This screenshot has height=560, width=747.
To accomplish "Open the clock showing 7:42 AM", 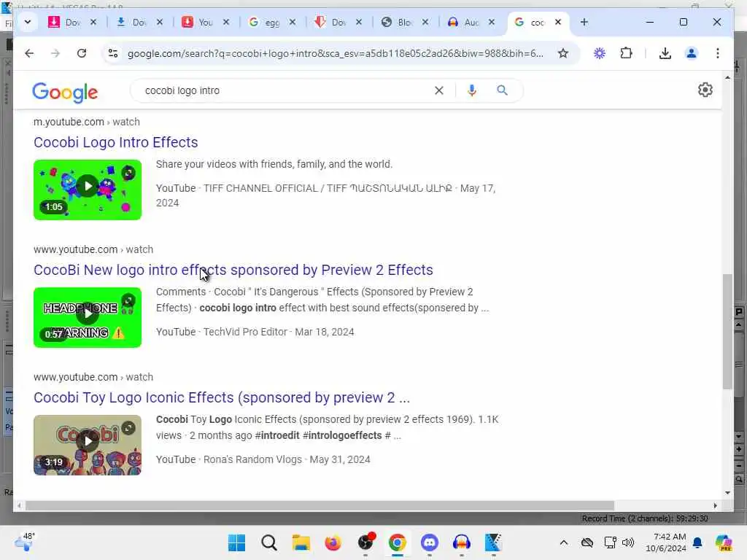I will [x=665, y=542].
